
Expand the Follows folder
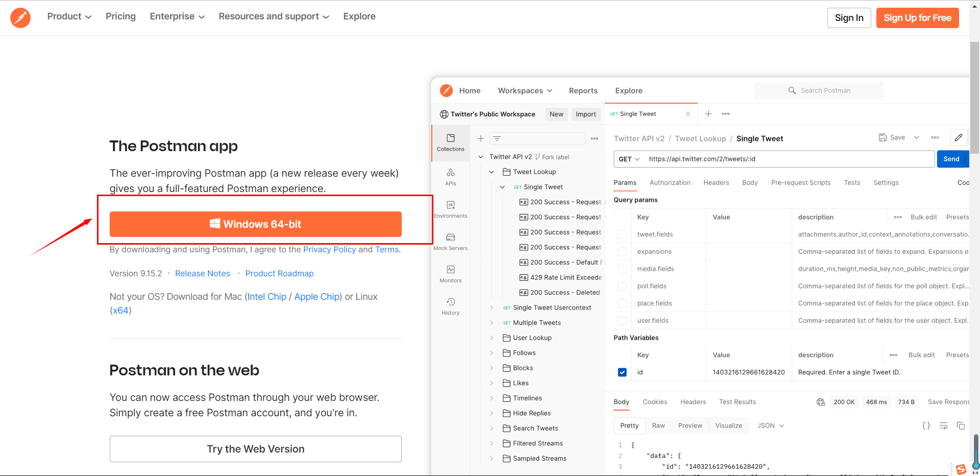[492, 353]
